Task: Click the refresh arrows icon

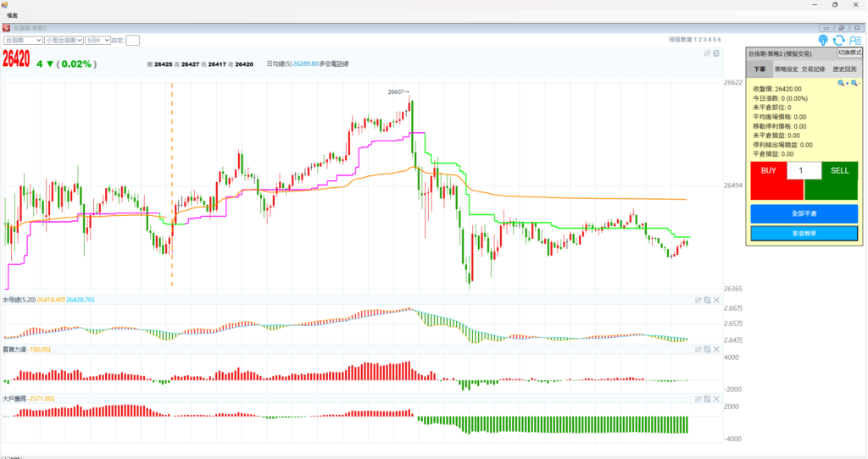Action: [x=839, y=40]
